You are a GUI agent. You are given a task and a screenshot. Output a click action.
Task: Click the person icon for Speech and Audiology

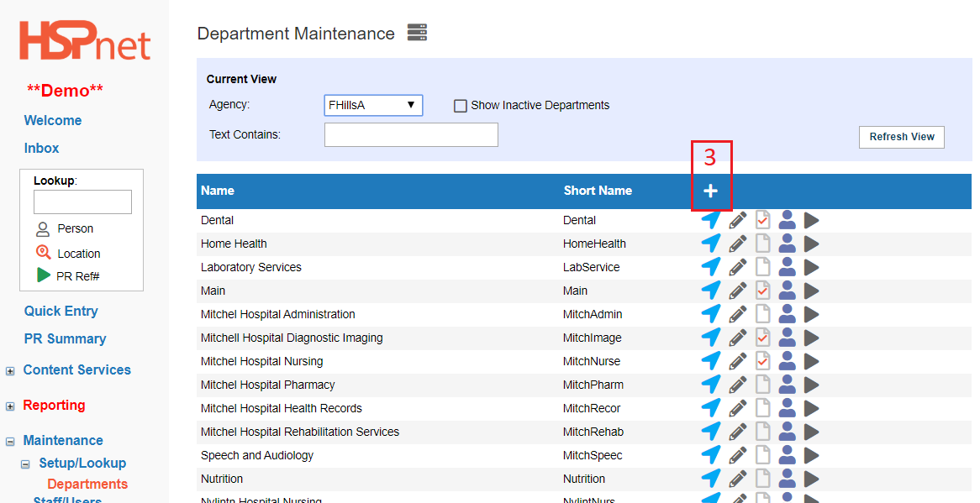pos(788,455)
